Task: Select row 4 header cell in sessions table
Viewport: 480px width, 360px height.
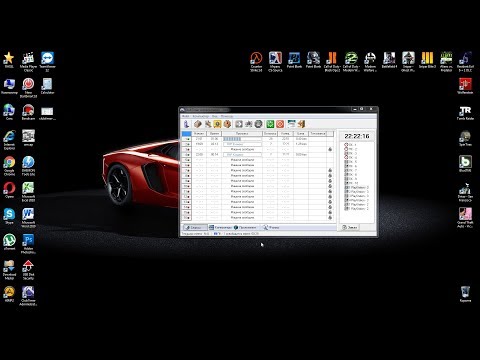Action: [186, 155]
